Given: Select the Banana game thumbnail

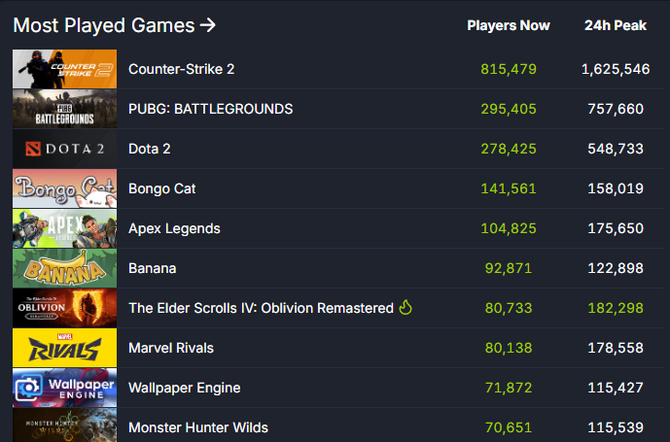Looking at the screenshot, I should (x=65, y=268).
